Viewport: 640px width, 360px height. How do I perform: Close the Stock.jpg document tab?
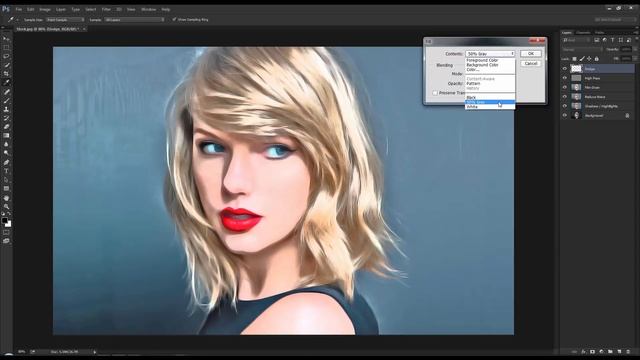pos(84,29)
